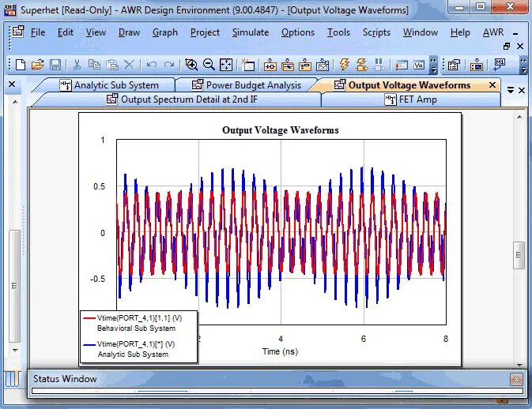Click the Open Project folder icon
532x409 pixels.
coord(38,65)
